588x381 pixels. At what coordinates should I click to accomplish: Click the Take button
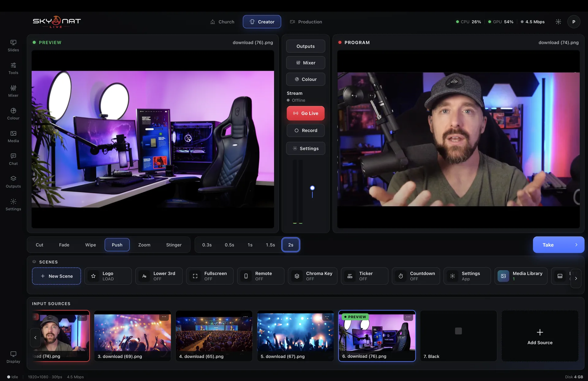pyautogui.click(x=559, y=245)
